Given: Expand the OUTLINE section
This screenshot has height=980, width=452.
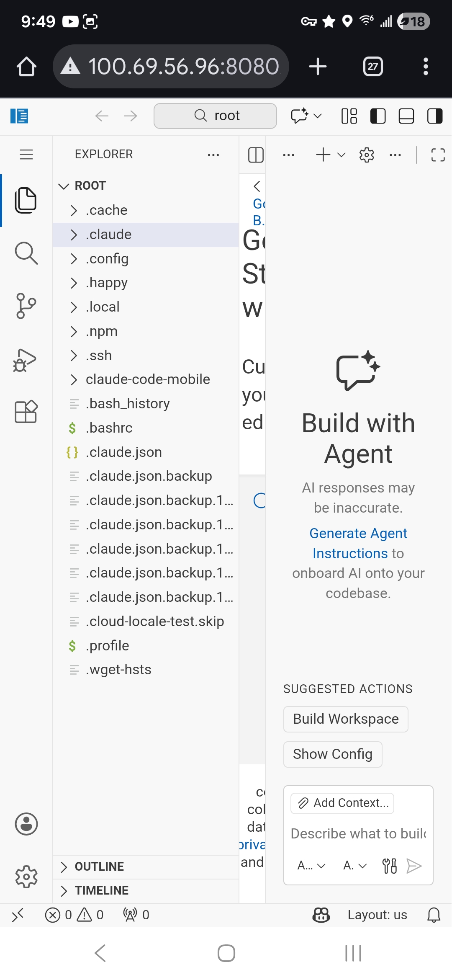Looking at the screenshot, I should point(99,867).
